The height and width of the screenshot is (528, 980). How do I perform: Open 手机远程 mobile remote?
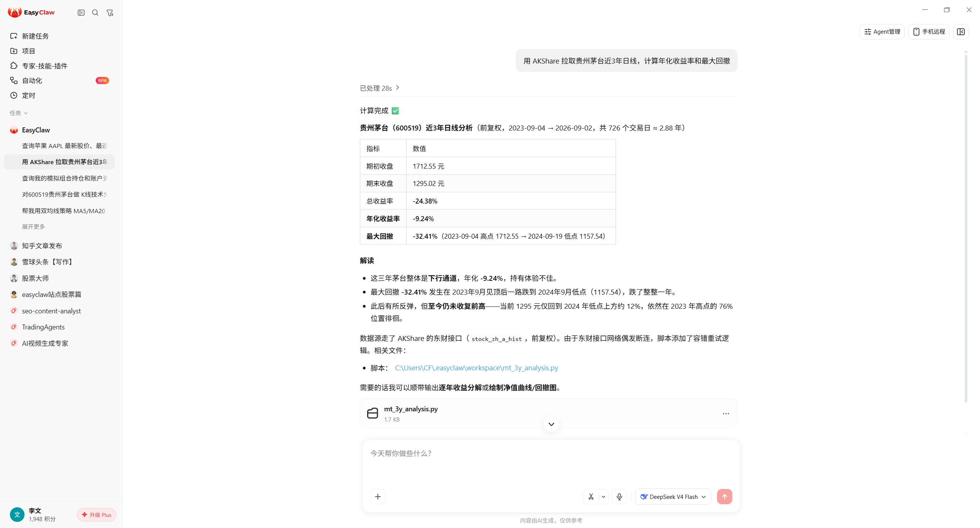[x=929, y=32]
